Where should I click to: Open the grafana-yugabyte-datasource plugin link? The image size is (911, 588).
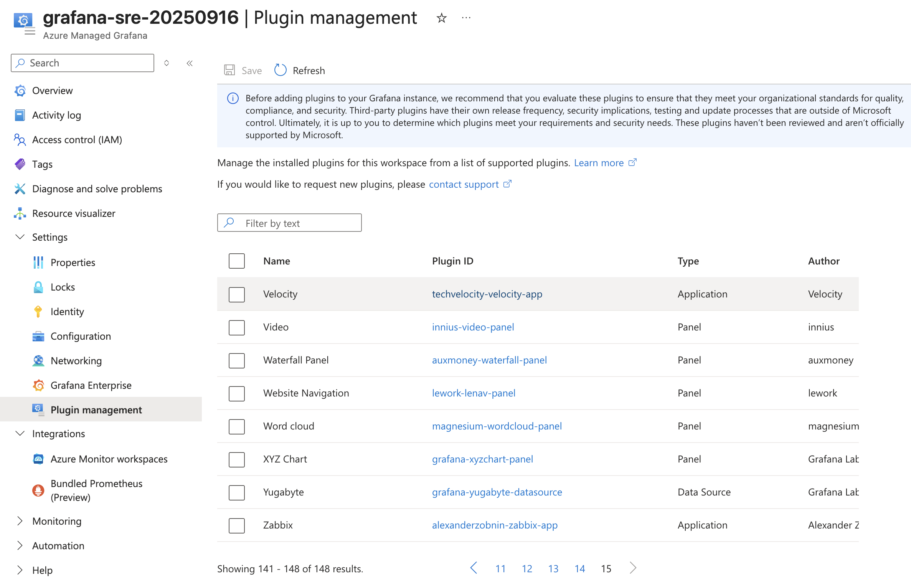497,492
